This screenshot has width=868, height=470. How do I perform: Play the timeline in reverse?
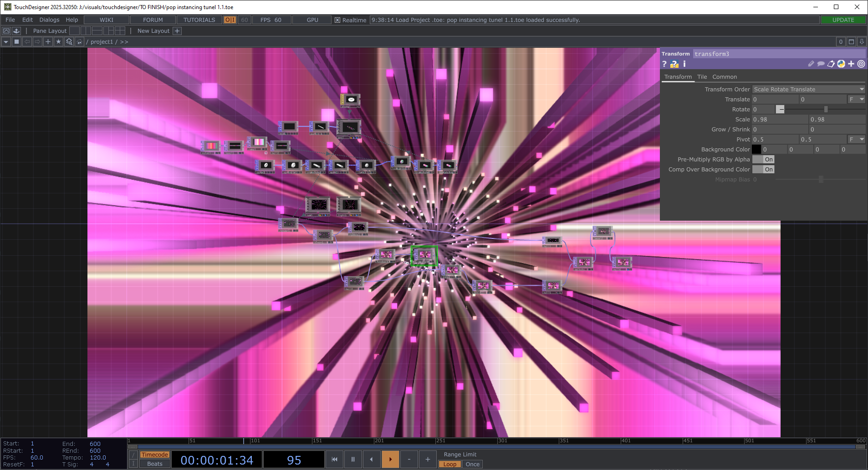pyautogui.click(x=372, y=460)
